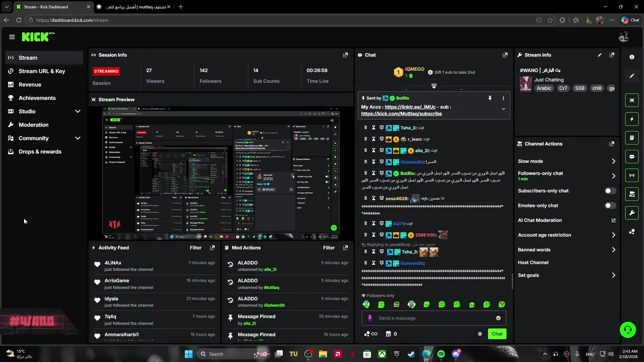This screenshot has width=644, height=362.
Task: Expand Banned words settings
Action: [x=613, y=250]
